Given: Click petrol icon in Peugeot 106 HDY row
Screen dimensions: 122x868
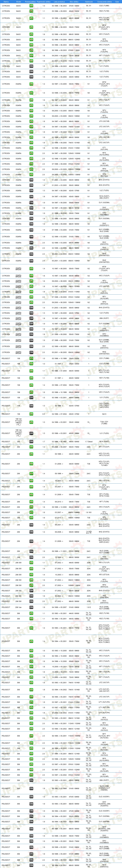Looking at the screenshot, I should [31, 378].
